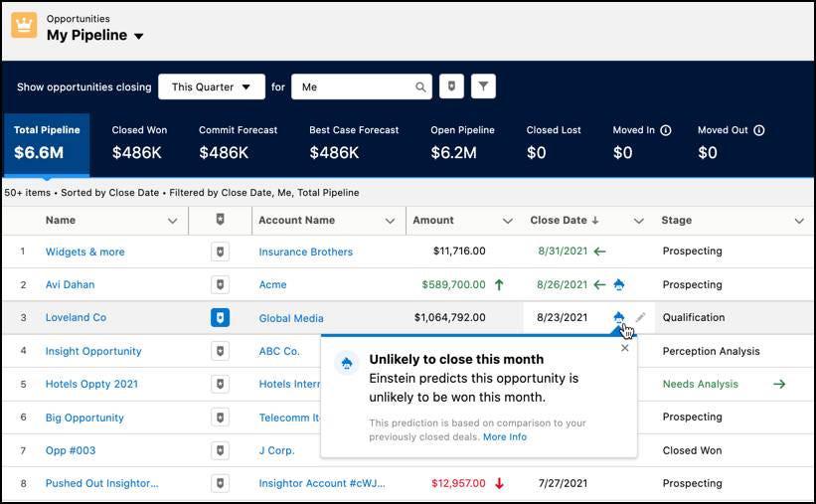816x504 pixels.
Task: Click the Me owner search field
Action: pos(353,86)
